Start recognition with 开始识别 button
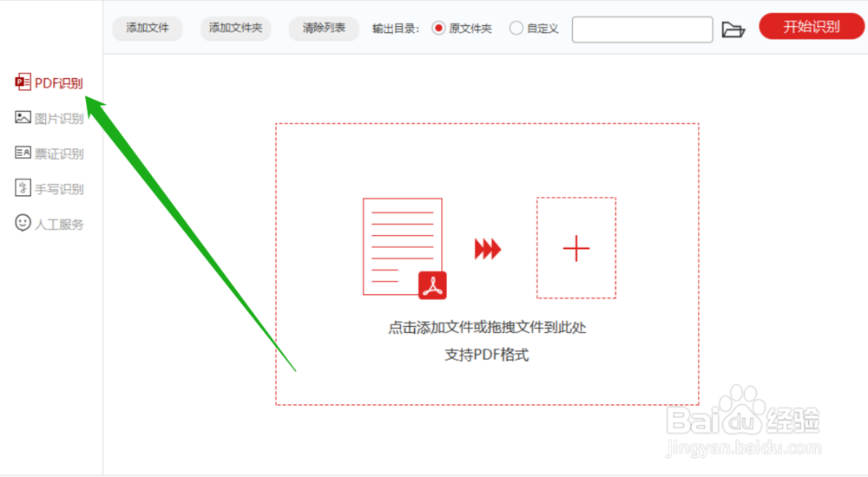 pyautogui.click(x=811, y=27)
